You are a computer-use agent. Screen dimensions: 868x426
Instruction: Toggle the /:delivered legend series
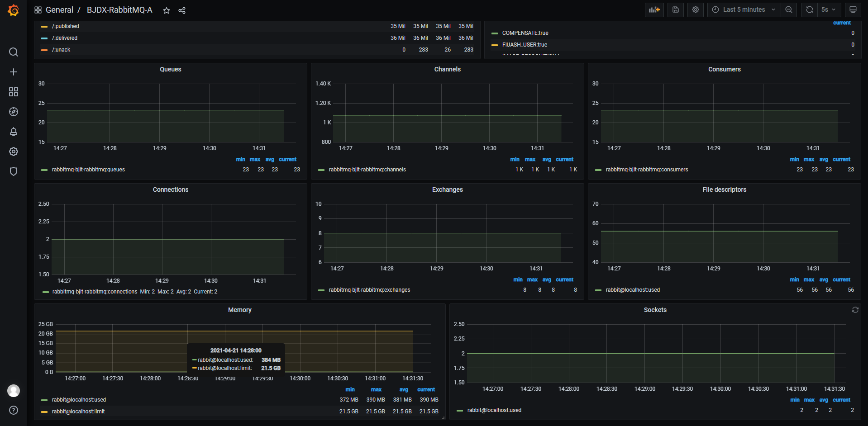[x=65, y=38]
